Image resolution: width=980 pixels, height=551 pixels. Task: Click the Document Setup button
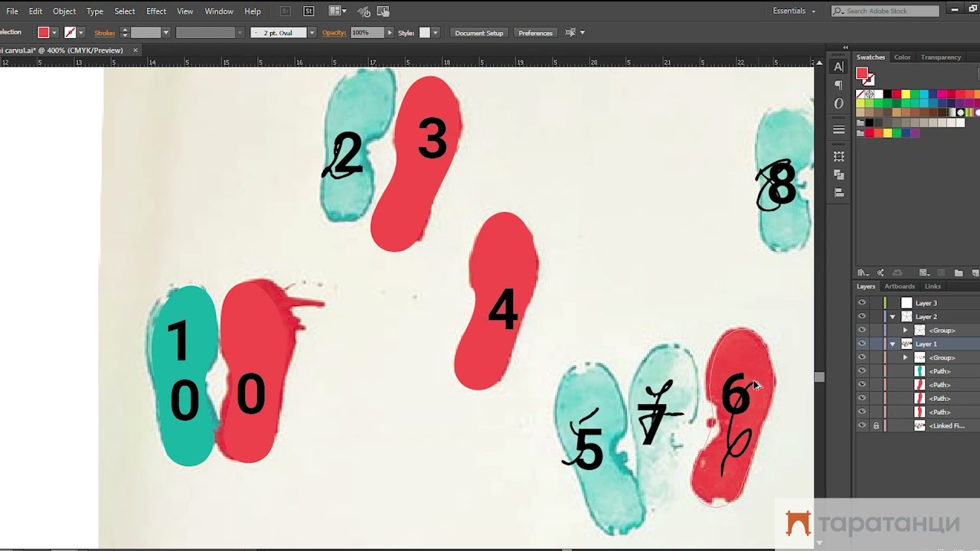[x=479, y=33]
